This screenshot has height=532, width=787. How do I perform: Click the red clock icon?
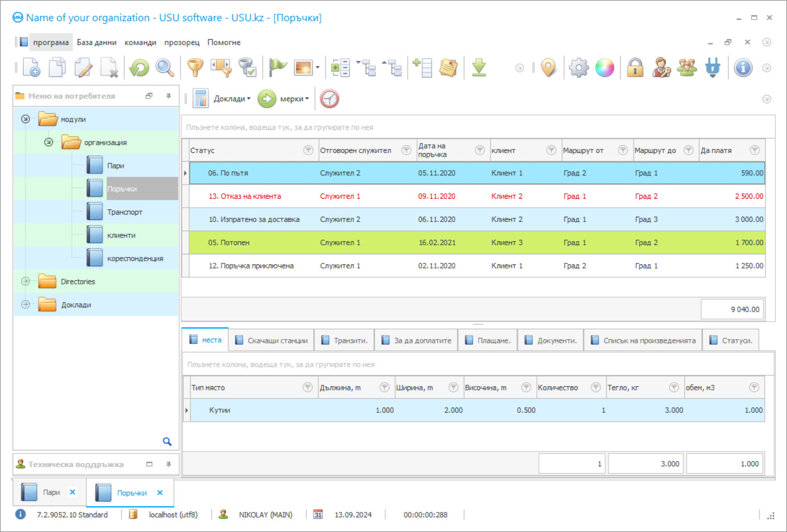329,99
